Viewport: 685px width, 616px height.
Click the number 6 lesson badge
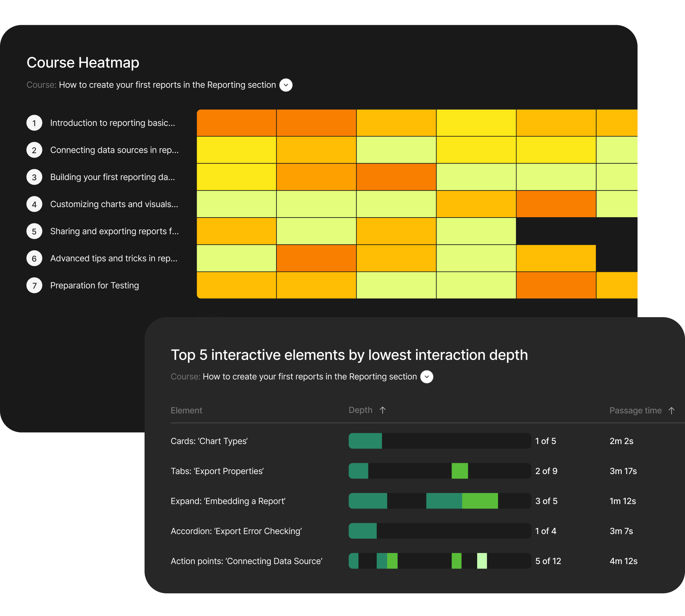coord(35,259)
